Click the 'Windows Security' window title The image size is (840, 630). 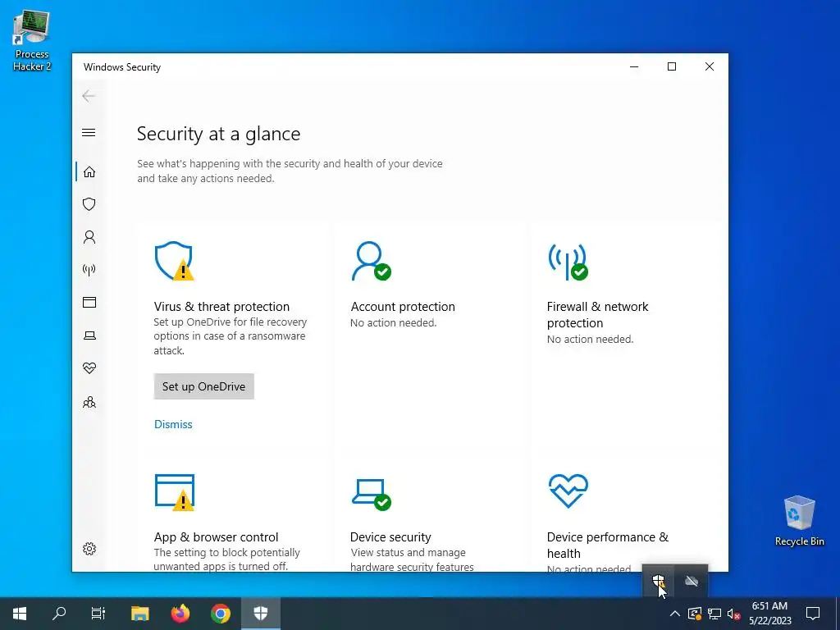[122, 67]
